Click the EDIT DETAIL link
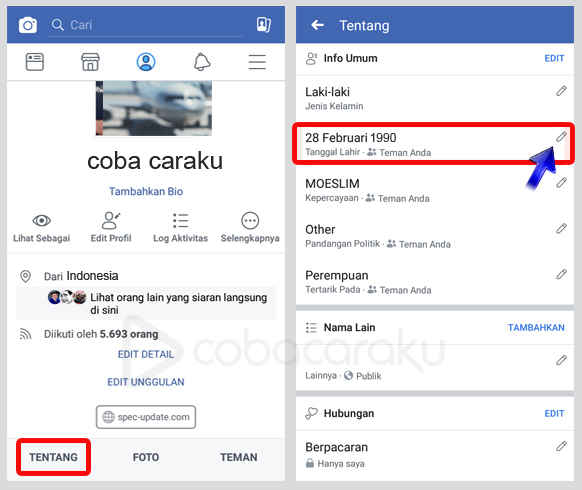This screenshot has width=582, height=490. (146, 354)
